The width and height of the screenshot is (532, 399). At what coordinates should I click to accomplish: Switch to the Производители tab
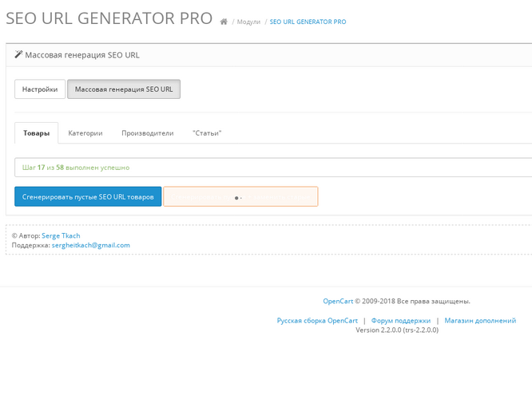[148, 133]
